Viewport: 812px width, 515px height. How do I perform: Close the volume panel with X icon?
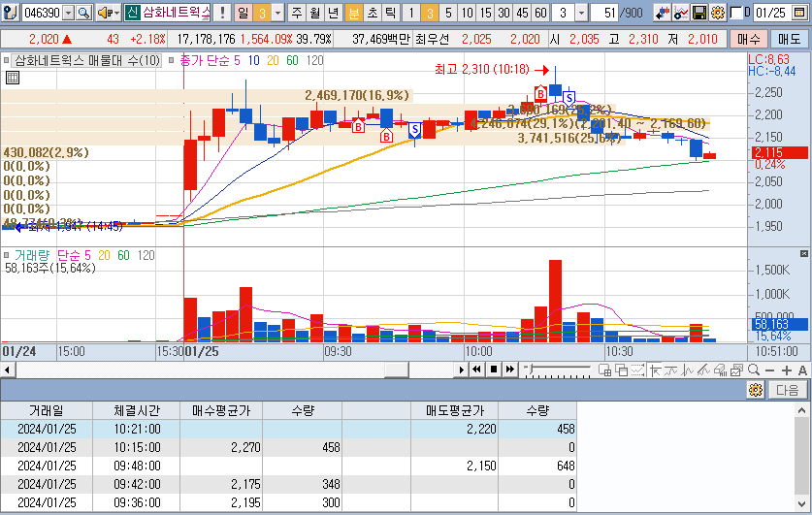tap(803, 253)
